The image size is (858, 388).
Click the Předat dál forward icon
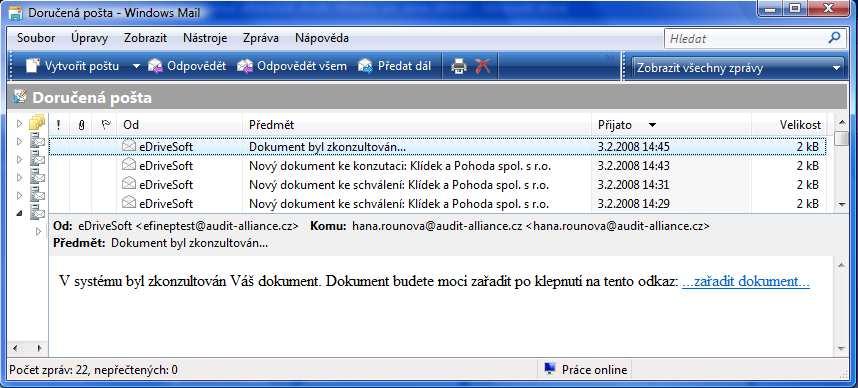click(x=365, y=66)
